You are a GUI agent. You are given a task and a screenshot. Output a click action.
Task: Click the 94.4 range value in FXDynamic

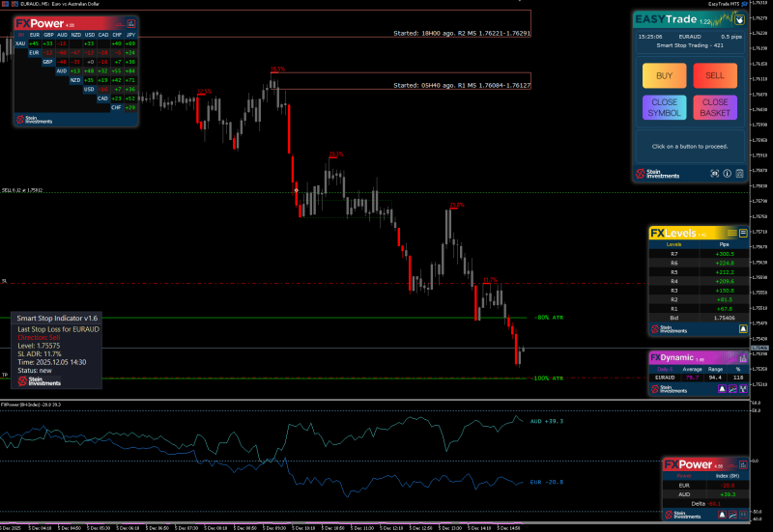[715, 378]
